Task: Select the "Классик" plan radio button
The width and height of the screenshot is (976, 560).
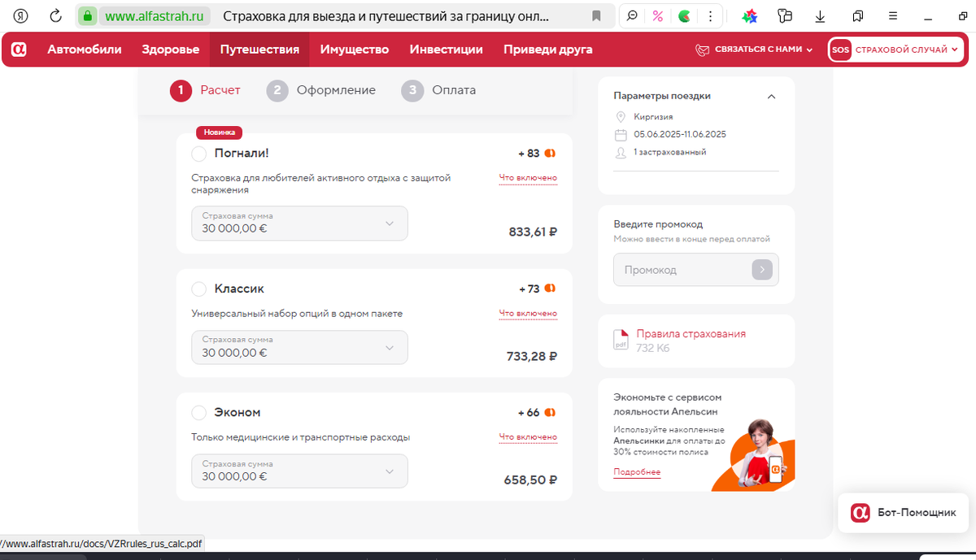Action: click(x=199, y=289)
